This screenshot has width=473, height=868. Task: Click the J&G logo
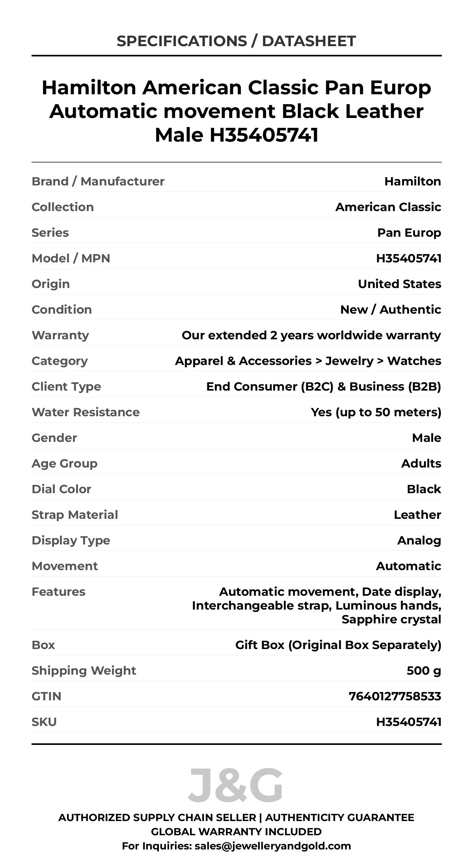coord(236,786)
